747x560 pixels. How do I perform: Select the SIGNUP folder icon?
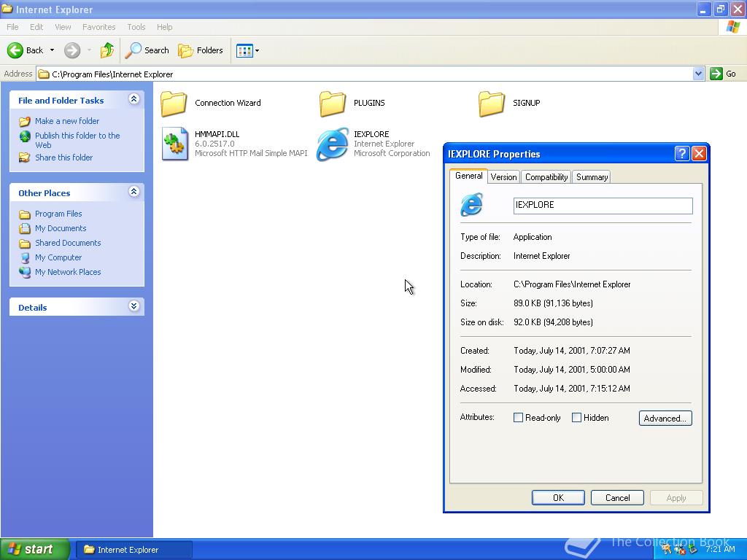pyautogui.click(x=491, y=104)
